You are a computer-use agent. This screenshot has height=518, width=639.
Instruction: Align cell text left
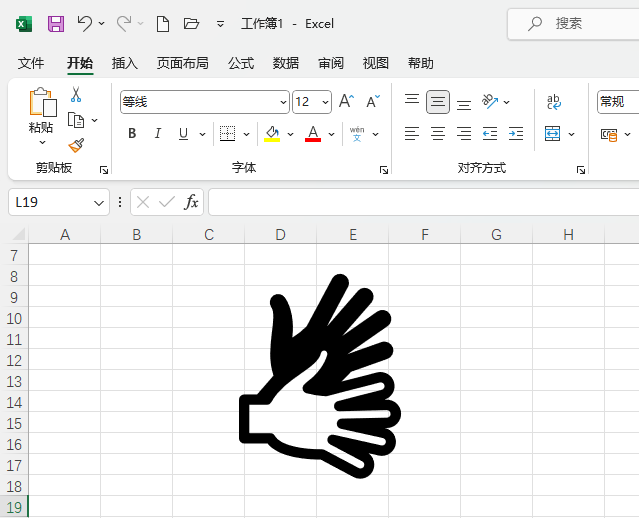(x=412, y=134)
